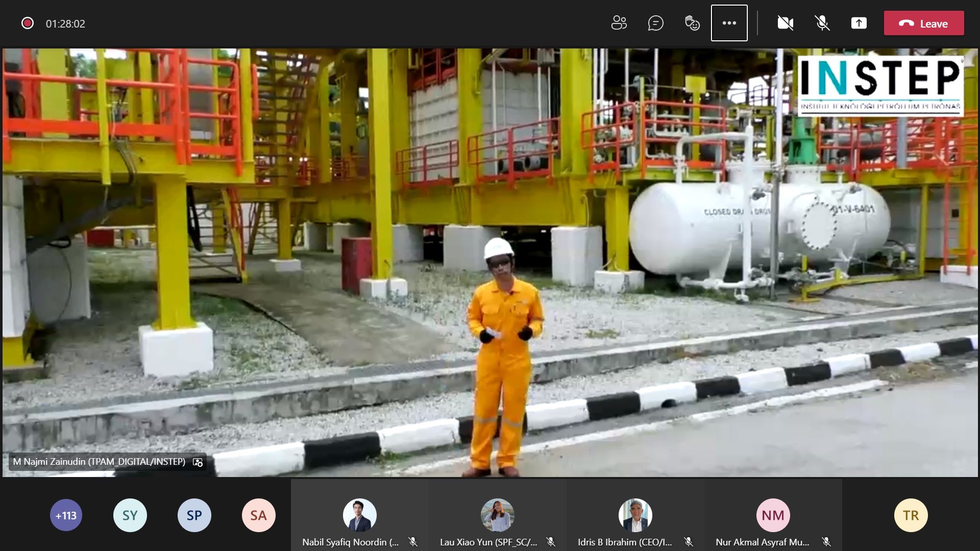Screen dimensions: 980x551
Task: Turn on your camera
Action: (785, 23)
